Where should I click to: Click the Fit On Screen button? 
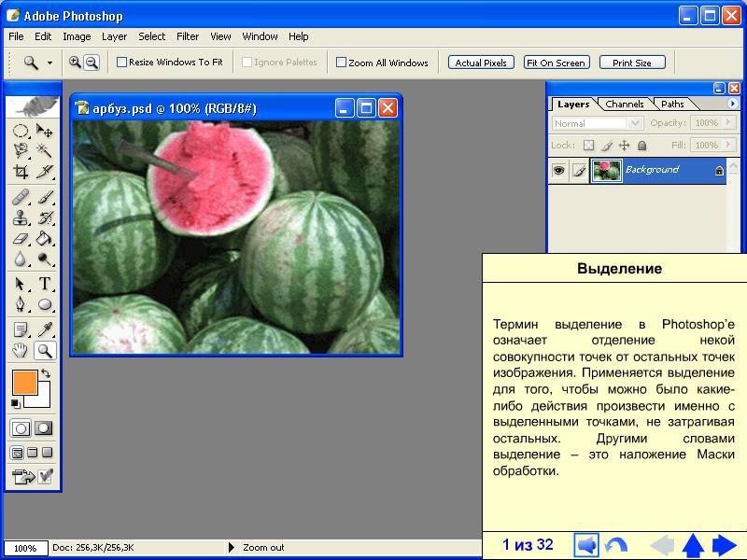[556, 63]
